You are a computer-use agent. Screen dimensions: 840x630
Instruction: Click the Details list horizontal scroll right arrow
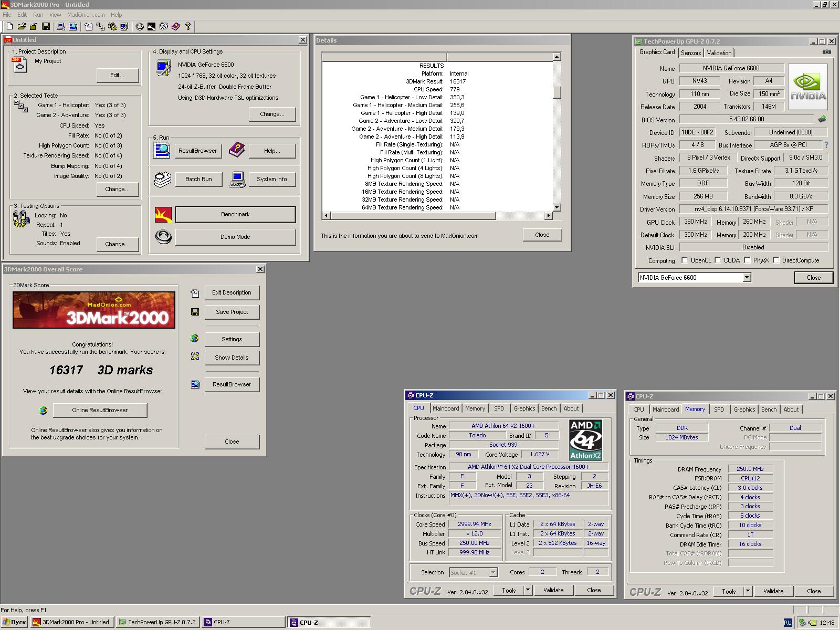click(549, 215)
